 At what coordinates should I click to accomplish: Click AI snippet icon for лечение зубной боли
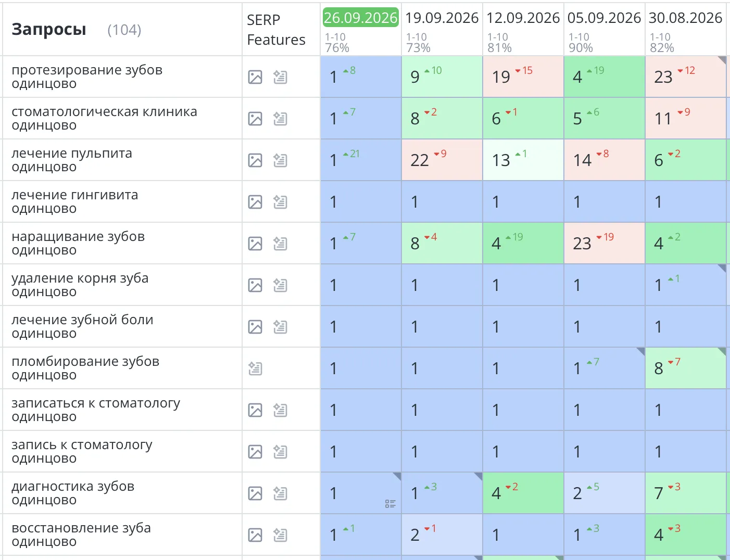coord(280,327)
